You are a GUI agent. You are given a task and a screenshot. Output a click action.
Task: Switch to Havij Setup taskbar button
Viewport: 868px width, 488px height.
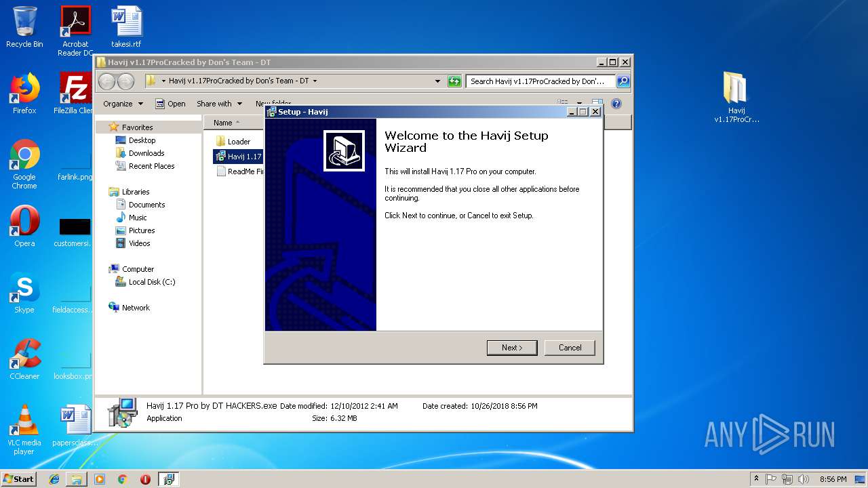coord(169,479)
